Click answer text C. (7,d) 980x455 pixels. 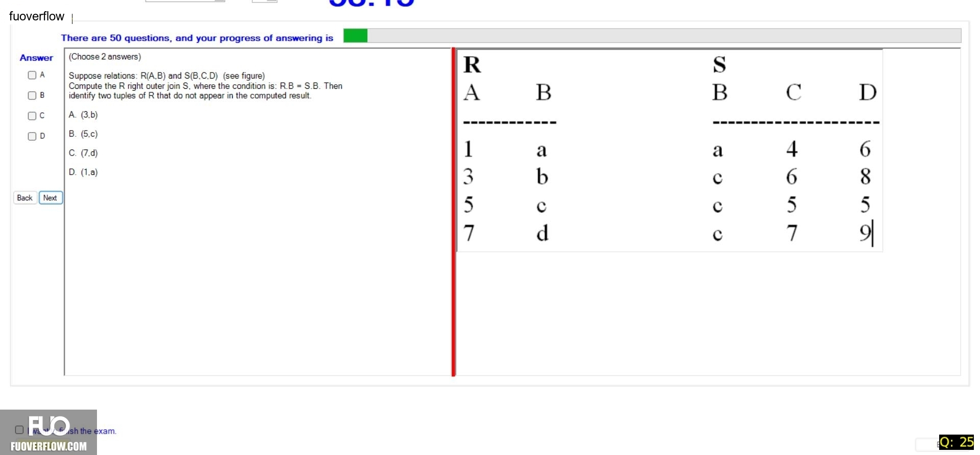click(83, 153)
